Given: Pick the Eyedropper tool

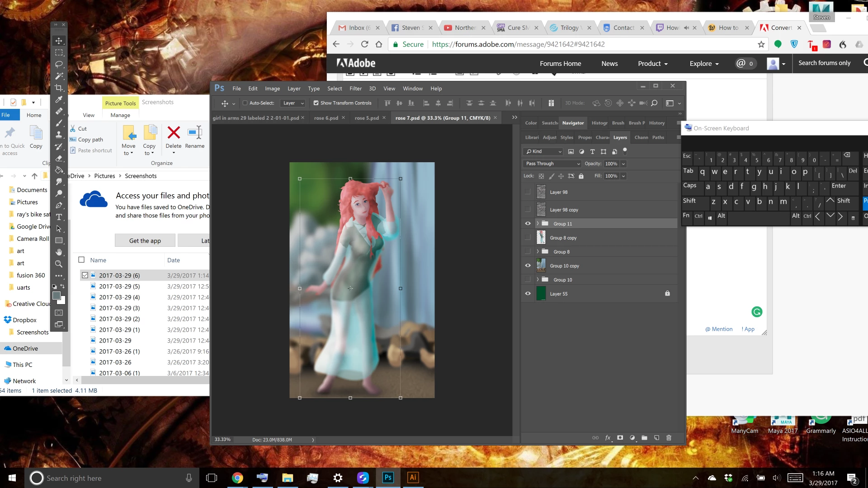Looking at the screenshot, I should [x=59, y=99].
